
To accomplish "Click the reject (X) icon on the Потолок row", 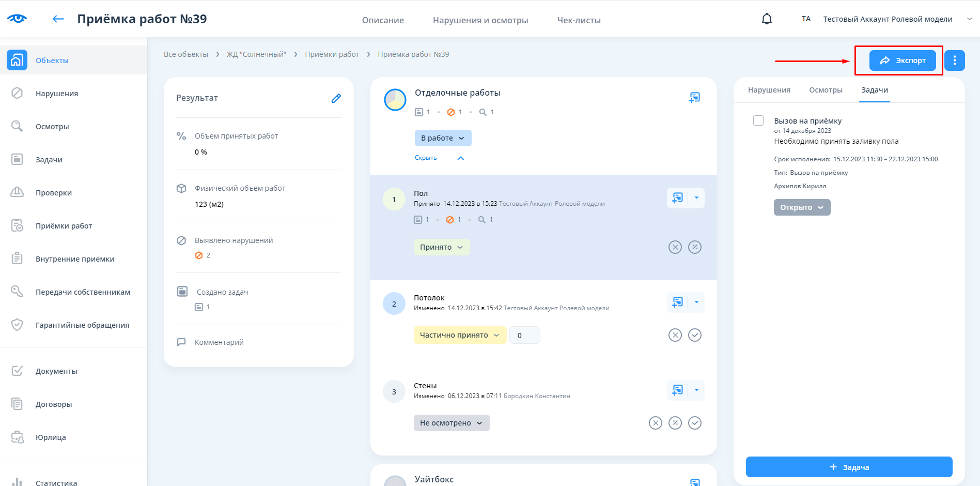I will (x=675, y=335).
